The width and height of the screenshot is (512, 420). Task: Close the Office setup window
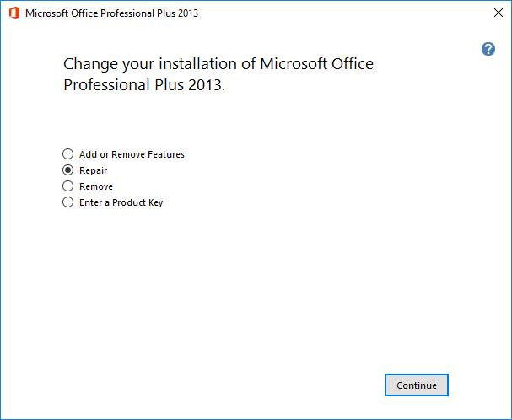(498, 13)
